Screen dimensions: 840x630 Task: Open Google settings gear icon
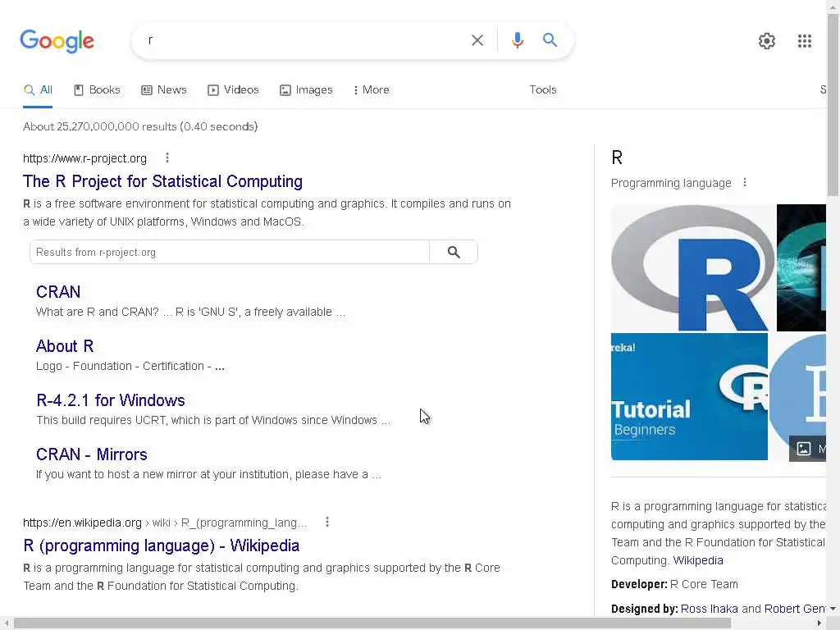point(767,41)
